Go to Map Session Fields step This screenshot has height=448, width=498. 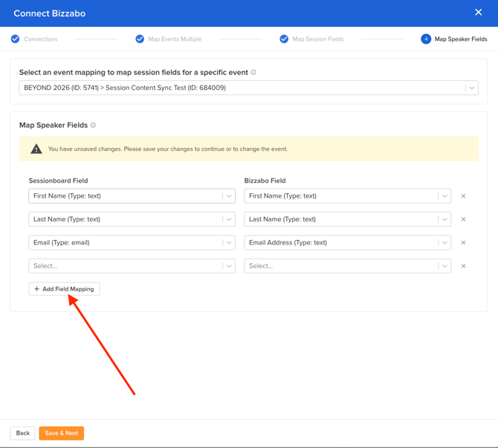pyautogui.click(x=317, y=39)
